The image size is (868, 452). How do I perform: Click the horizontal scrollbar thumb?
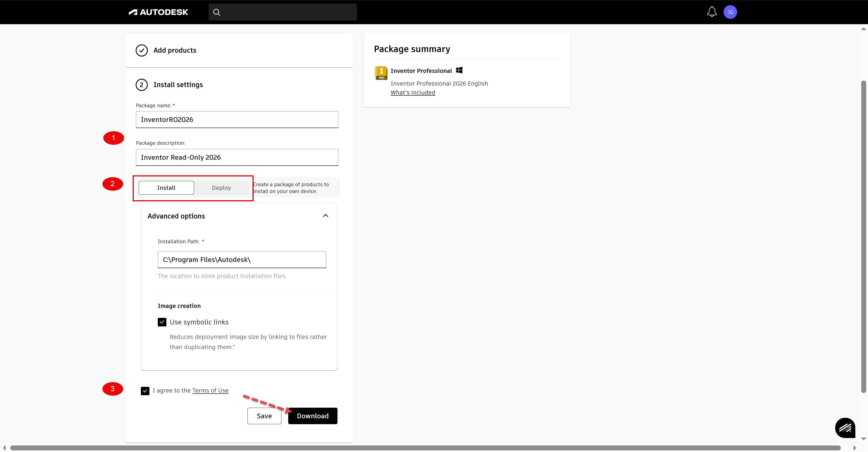(x=425, y=448)
